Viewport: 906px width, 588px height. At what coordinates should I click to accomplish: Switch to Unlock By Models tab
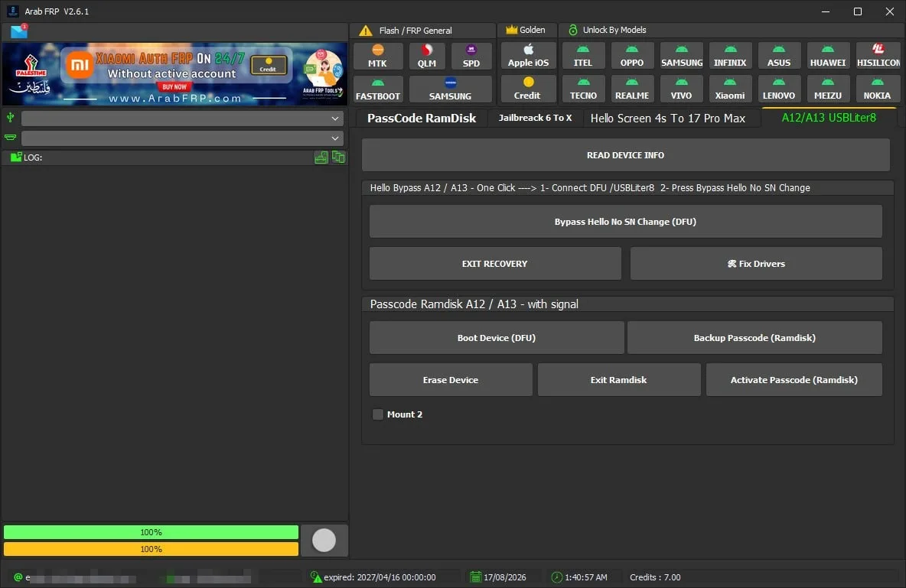pyautogui.click(x=608, y=30)
